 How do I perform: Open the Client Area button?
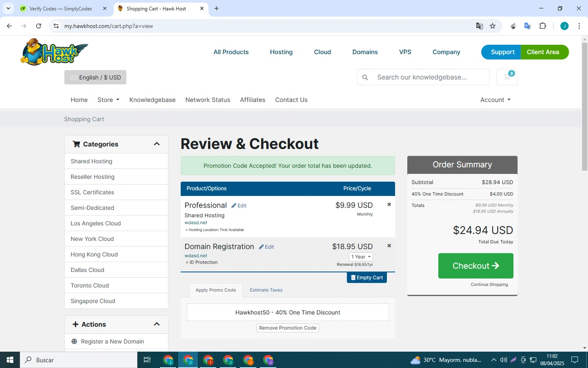544,52
